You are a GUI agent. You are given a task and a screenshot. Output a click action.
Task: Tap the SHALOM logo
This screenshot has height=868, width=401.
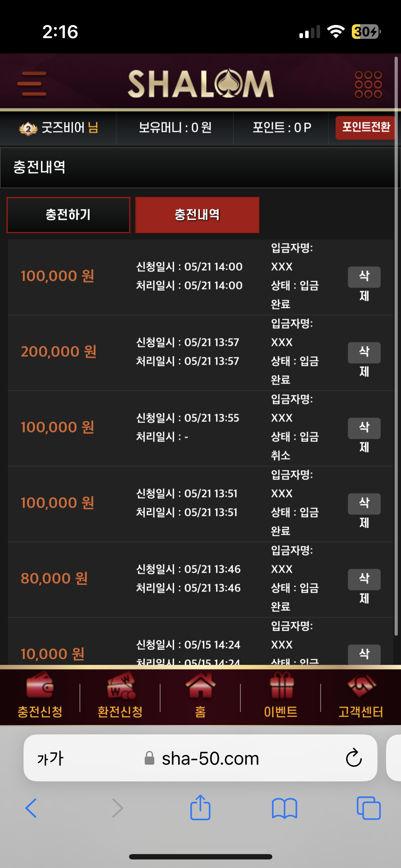point(201,84)
